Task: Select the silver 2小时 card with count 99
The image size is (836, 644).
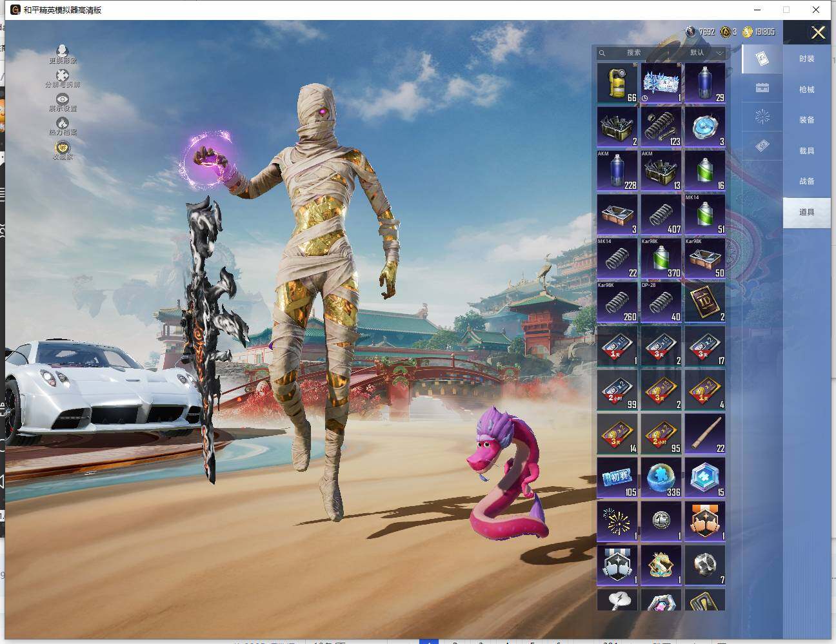Action: pyautogui.click(x=617, y=390)
